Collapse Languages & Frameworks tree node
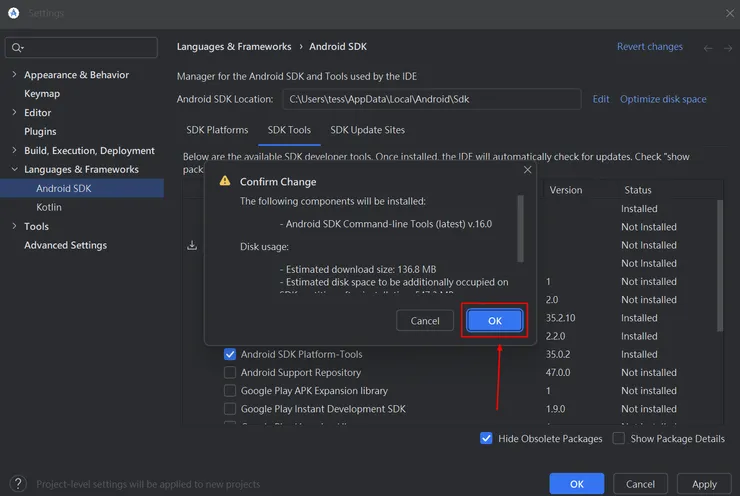The width and height of the screenshot is (740, 496). click(13, 170)
